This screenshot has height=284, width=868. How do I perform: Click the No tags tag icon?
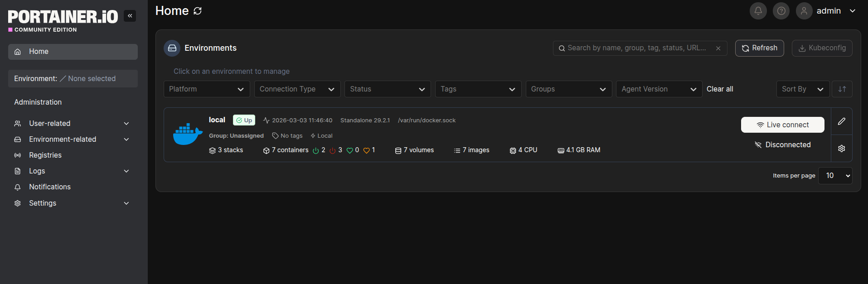click(x=275, y=136)
